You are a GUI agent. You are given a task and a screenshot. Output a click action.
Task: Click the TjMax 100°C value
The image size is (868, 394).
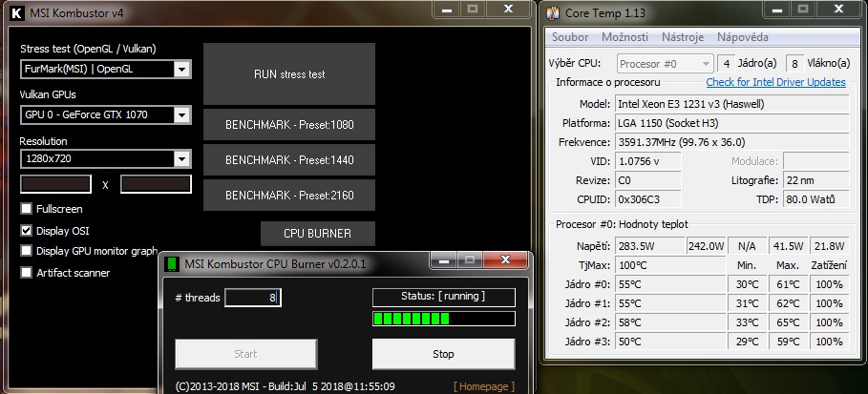point(670,265)
